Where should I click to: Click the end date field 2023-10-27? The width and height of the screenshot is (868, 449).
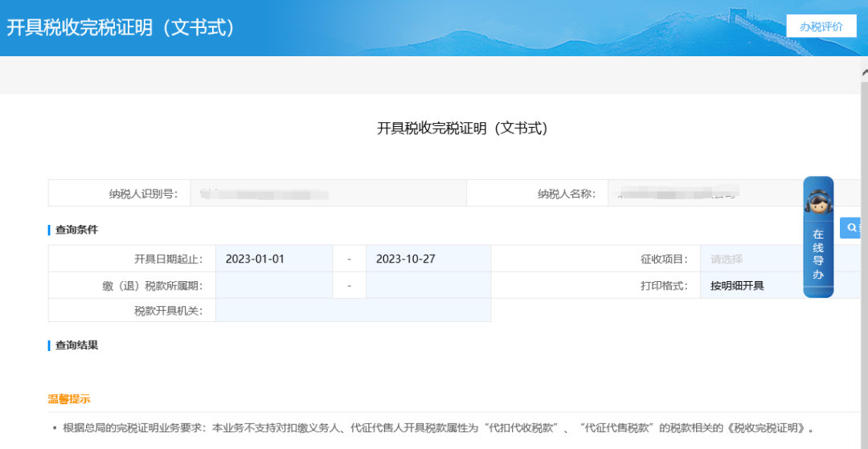click(x=428, y=259)
